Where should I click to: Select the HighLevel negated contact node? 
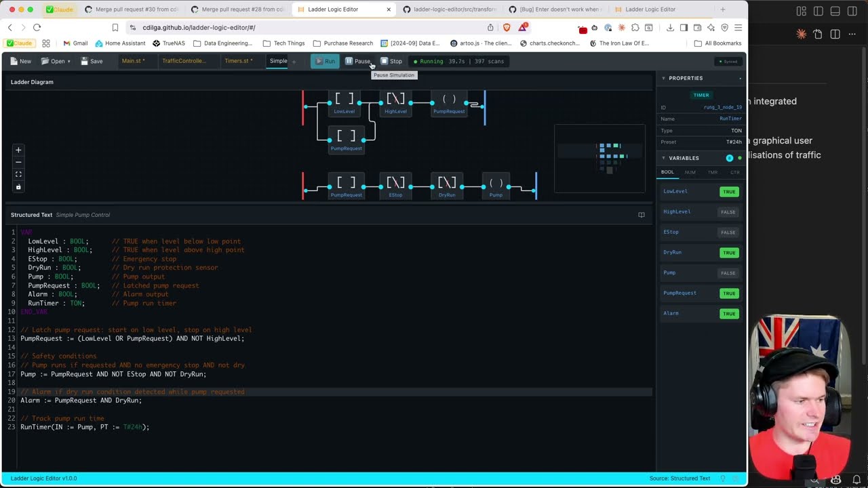(395, 102)
